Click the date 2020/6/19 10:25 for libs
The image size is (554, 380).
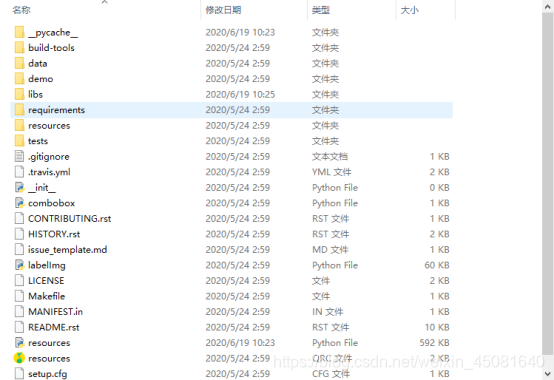[x=240, y=94]
